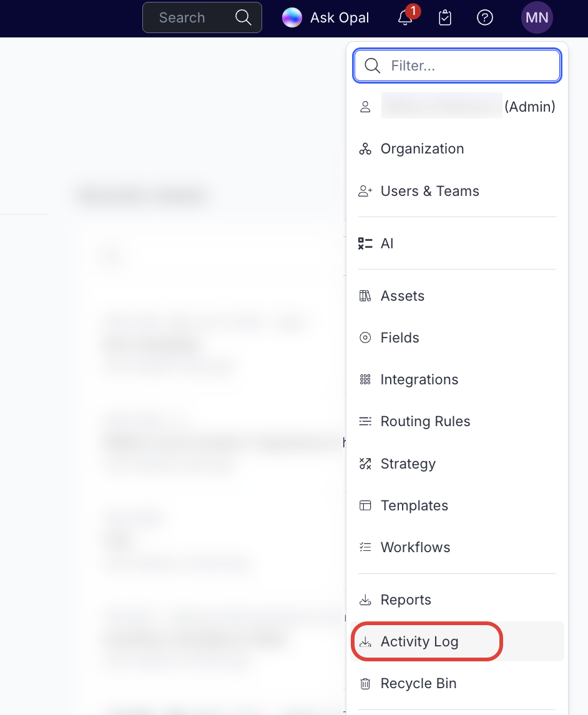588x715 pixels.
Task: Select Organization from the menu
Action: tap(422, 148)
